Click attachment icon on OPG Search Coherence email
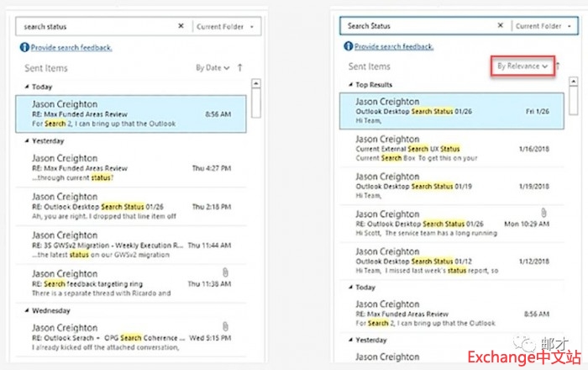Viewport: 588px width, 370px height. [x=226, y=326]
